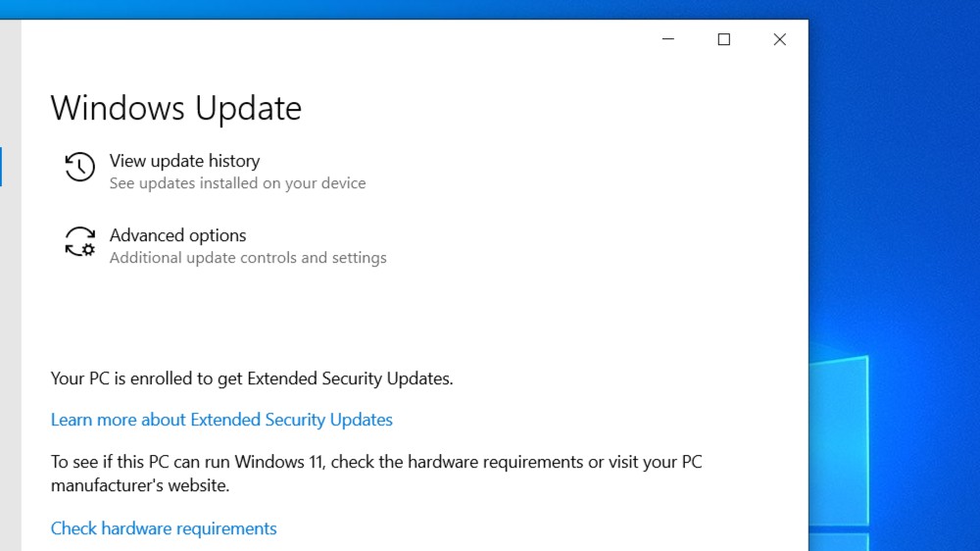This screenshot has height=551, width=980.
Task: Click the blue desktop right of the window
Action: [x=894, y=187]
